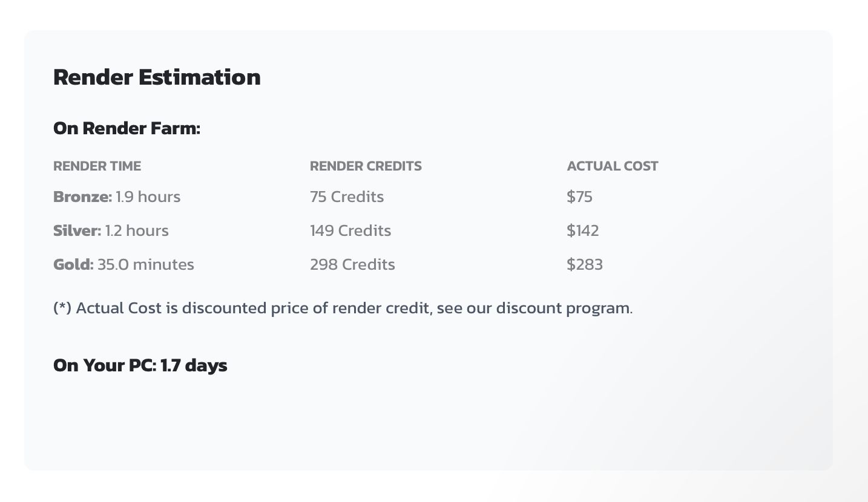Click the words 'see our' in the footnote

click(464, 308)
